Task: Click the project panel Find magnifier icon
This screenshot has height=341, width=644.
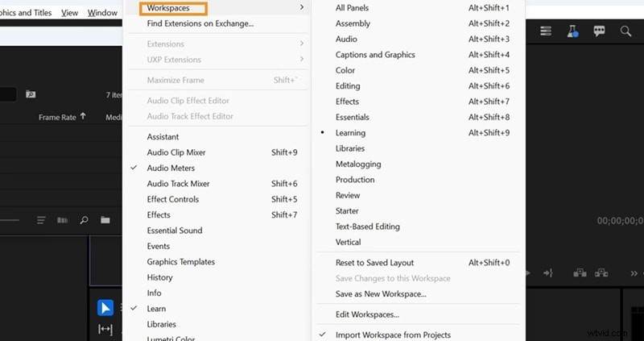Action: coord(84,219)
